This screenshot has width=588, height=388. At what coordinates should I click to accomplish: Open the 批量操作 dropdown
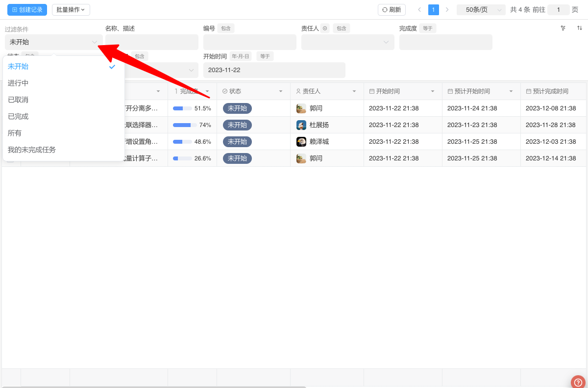[x=71, y=10]
